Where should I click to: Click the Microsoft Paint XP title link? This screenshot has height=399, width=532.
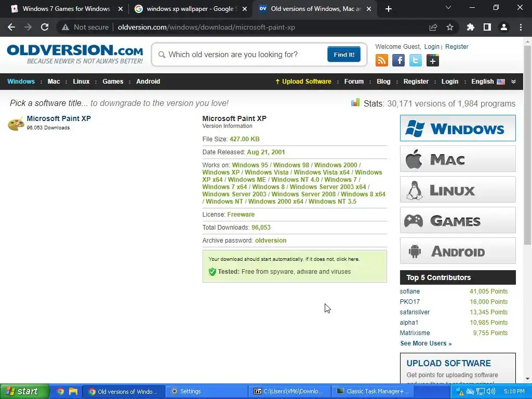pos(59,118)
